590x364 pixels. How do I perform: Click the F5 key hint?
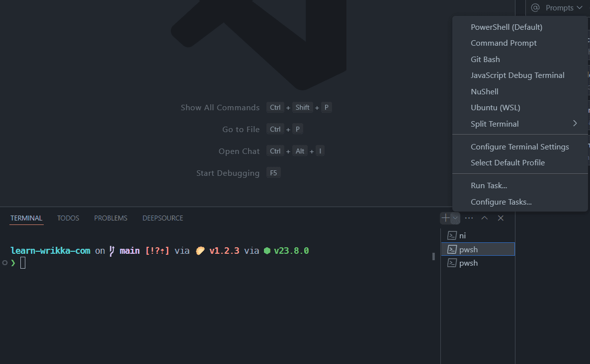(x=273, y=173)
